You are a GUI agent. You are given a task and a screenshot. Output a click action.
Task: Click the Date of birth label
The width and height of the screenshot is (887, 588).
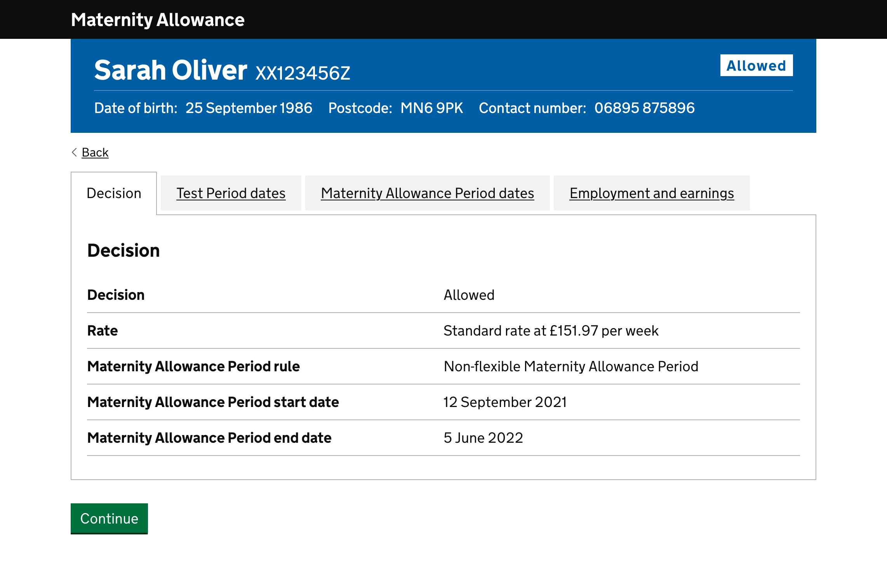click(x=136, y=108)
